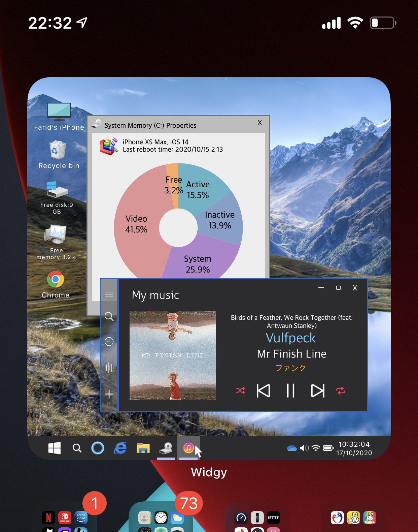Open the Farid's iPhone computer icon

coord(59,112)
